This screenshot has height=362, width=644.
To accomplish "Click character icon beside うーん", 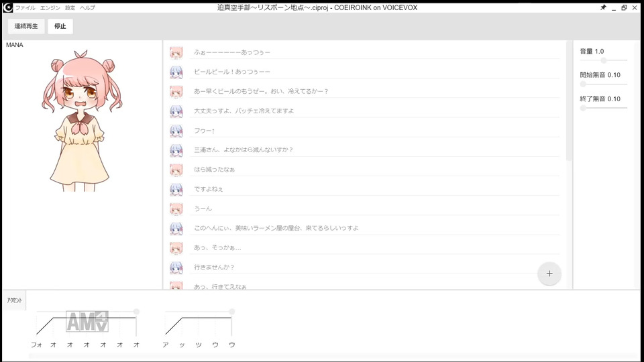I will click(176, 209).
